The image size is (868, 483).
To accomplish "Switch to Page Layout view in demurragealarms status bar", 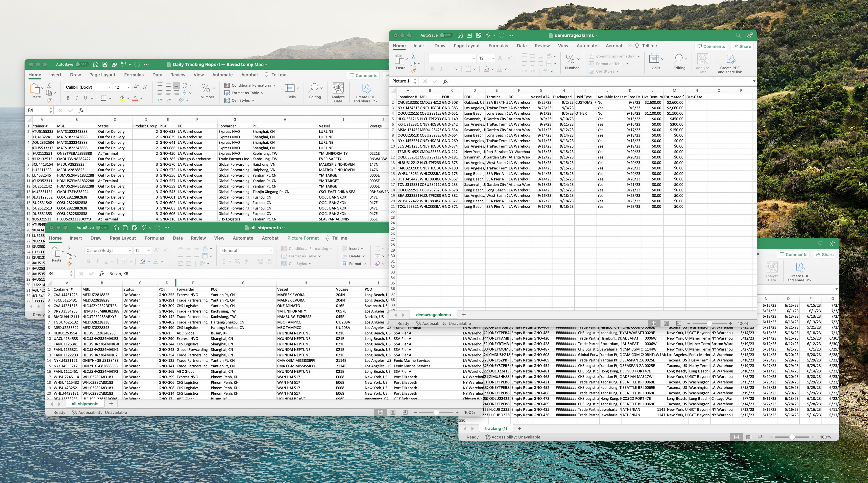I will pyautogui.click(x=666, y=323).
